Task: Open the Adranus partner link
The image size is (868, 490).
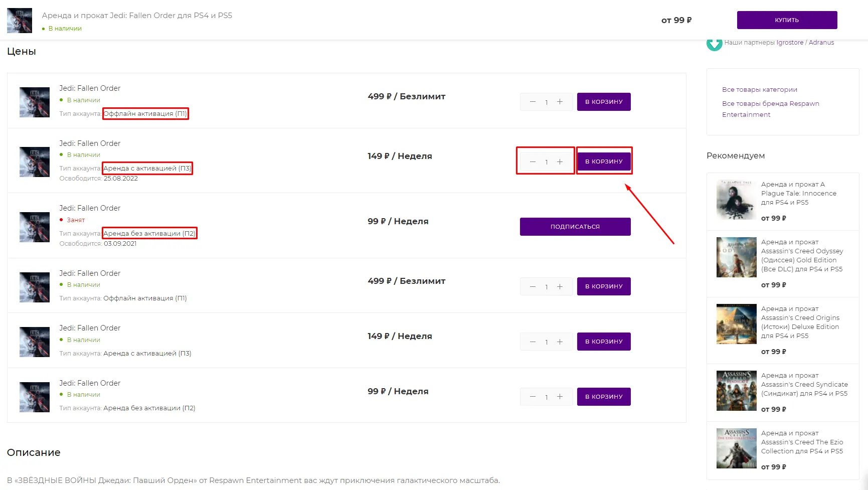Action: point(821,43)
